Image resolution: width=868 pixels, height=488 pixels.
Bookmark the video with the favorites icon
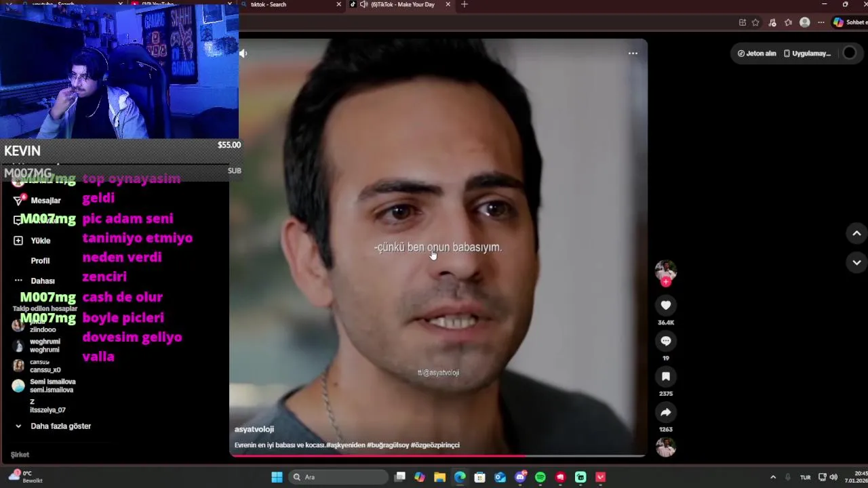(666, 377)
